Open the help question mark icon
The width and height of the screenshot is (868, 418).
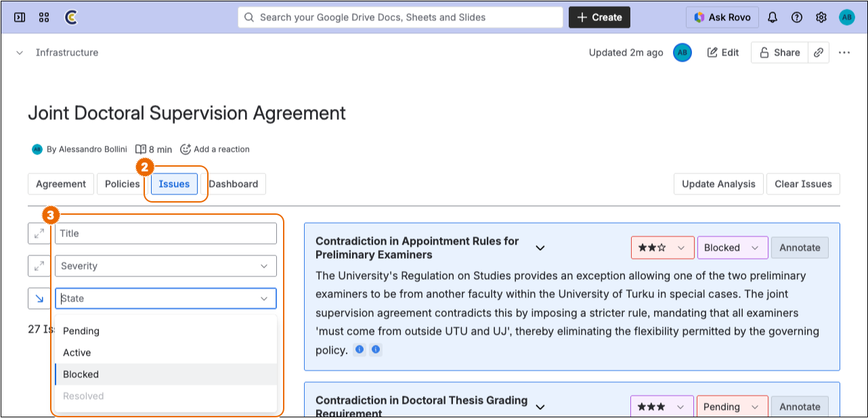click(x=797, y=18)
